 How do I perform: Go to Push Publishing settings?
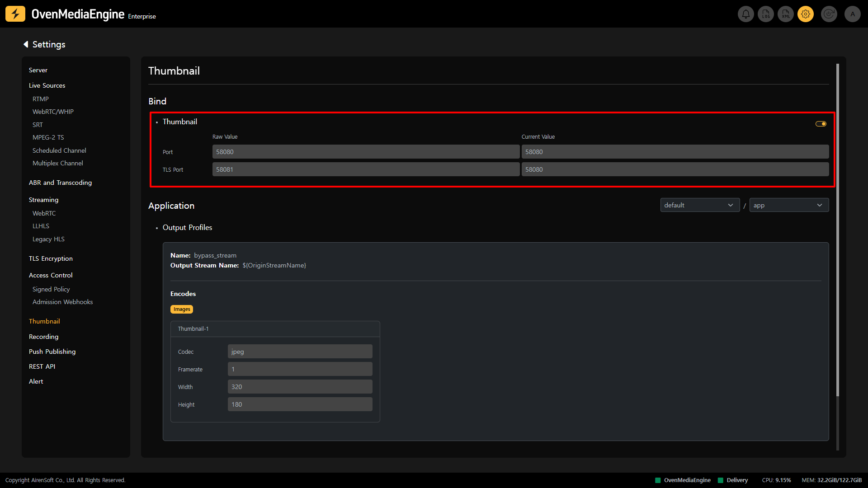click(52, 352)
